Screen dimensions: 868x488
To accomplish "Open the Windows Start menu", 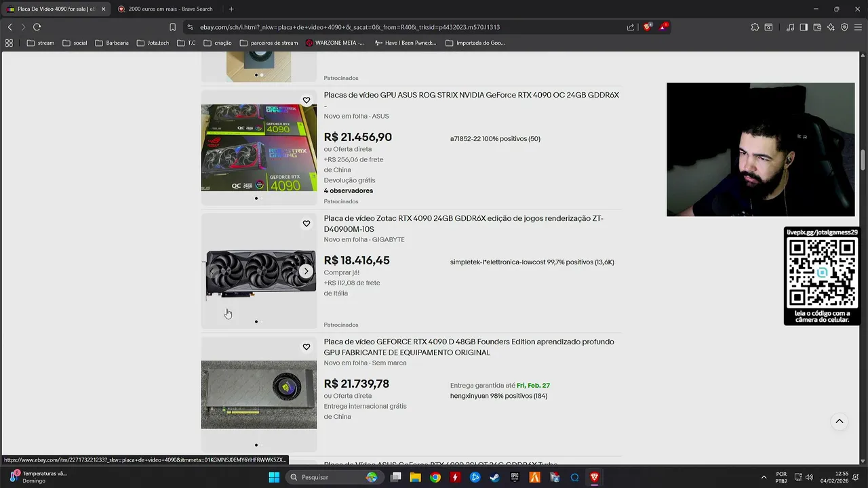I will [x=274, y=477].
